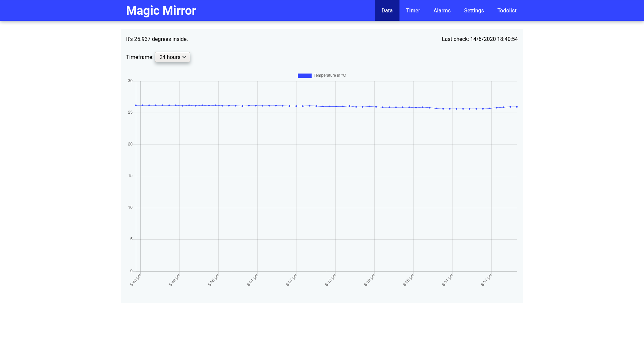The height and width of the screenshot is (362, 644).
Task: Click the last data point on temperature line
Action: click(517, 107)
